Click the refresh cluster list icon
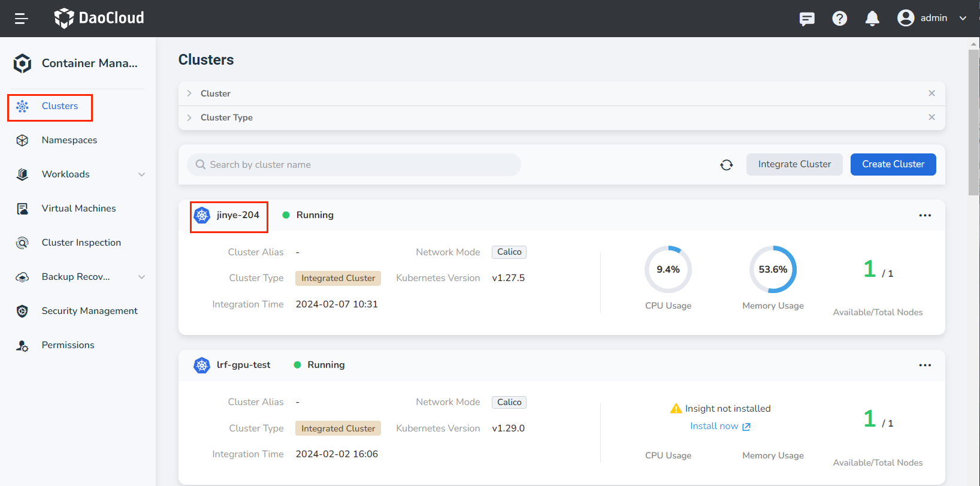 [726, 165]
